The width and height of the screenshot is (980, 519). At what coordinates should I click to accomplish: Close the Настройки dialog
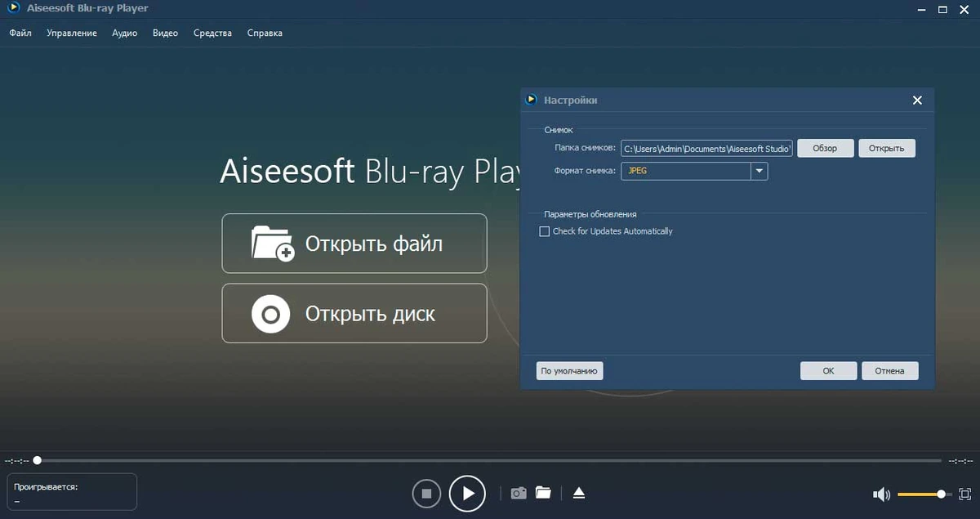[x=917, y=100]
